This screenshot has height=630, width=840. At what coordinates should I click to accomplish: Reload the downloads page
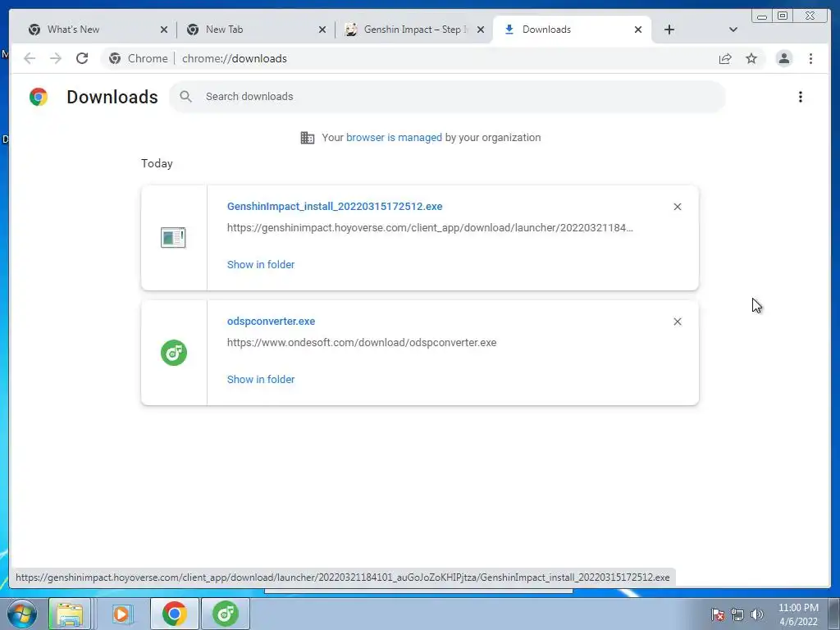82,58
